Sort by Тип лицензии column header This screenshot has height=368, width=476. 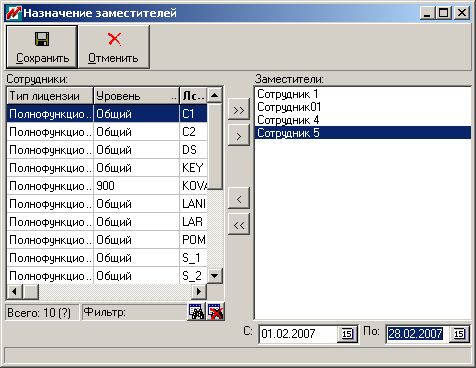[x=50, y=96]
